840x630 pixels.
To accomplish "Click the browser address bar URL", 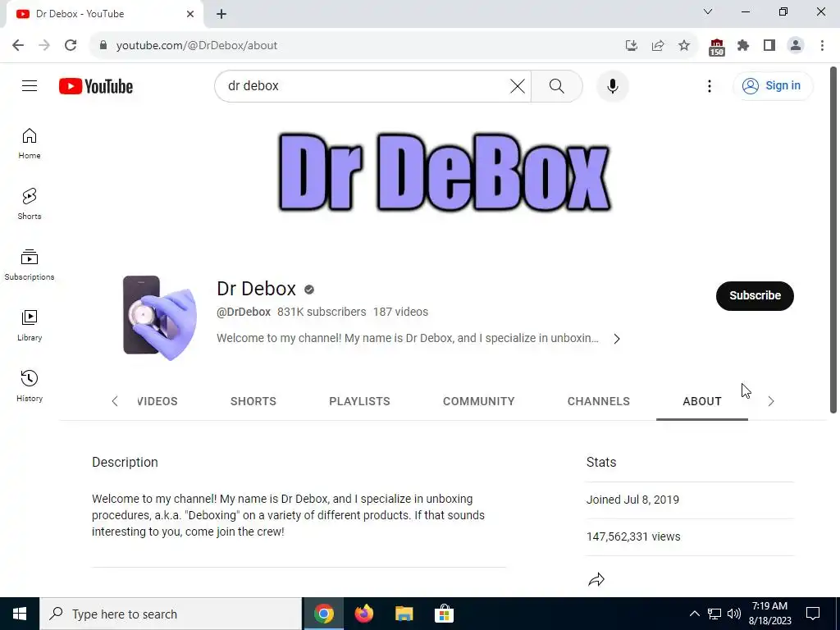I will [197, 45].
